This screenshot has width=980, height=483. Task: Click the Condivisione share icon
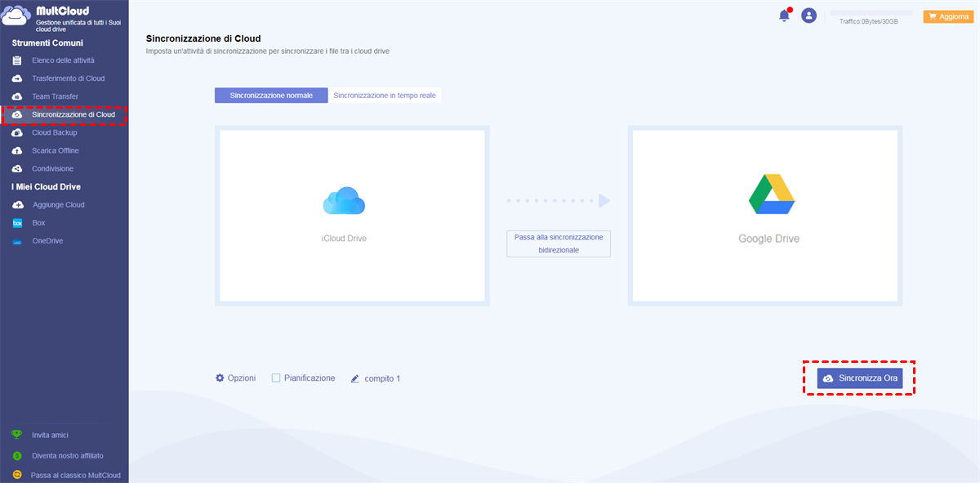(x=17, y=168)
